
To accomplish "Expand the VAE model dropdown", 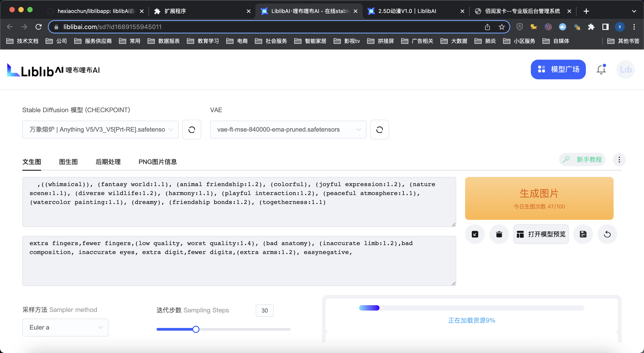I will click(288, 129).
